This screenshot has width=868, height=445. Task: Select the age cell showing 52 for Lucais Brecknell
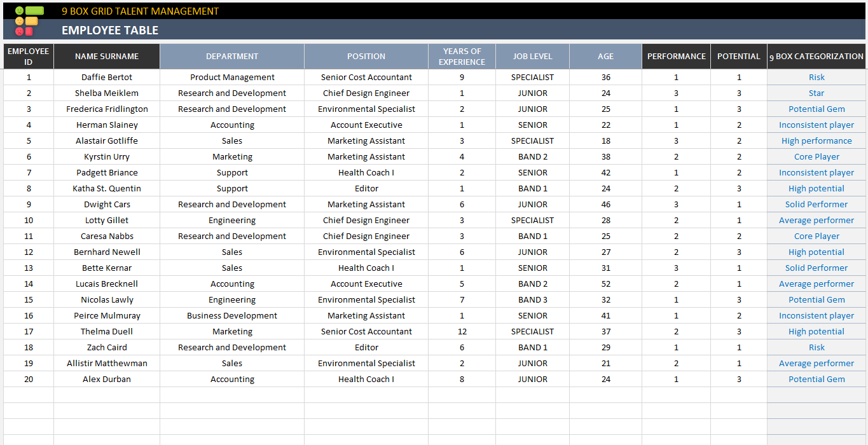605,284
